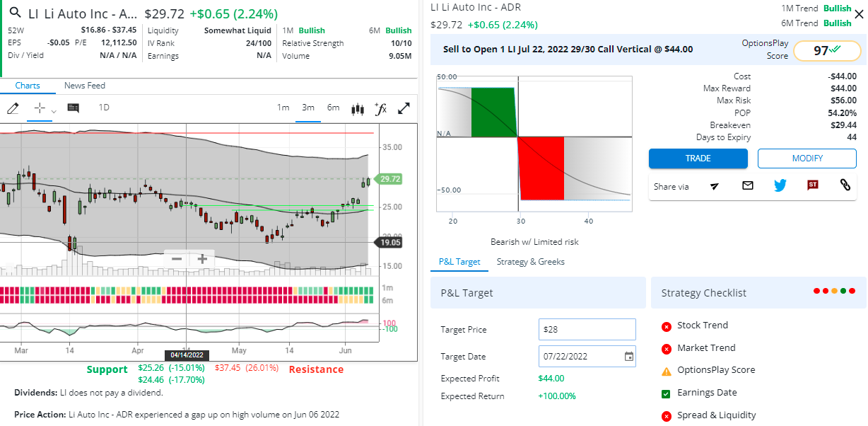Click the red loss zone in payoff chart
The width and height of the screenshot is (868, 426).
tap(541, 168)
